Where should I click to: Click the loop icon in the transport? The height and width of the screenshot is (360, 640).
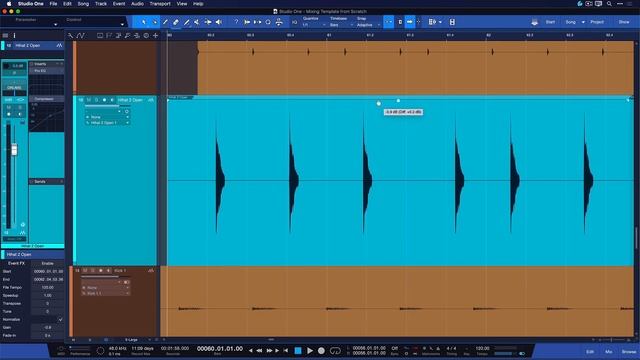[x=335, y=351]
